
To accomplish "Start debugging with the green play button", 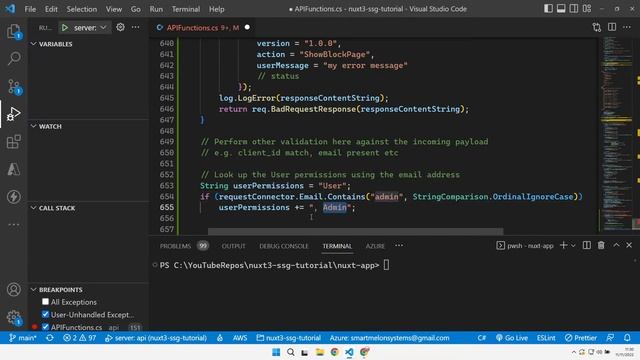I will [64, 27].
